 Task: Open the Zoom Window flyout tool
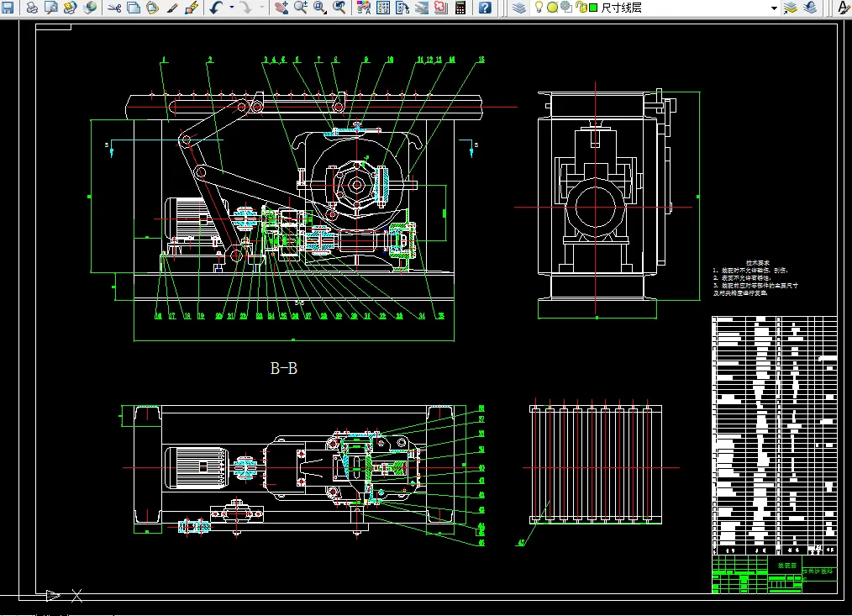point(320,7)
